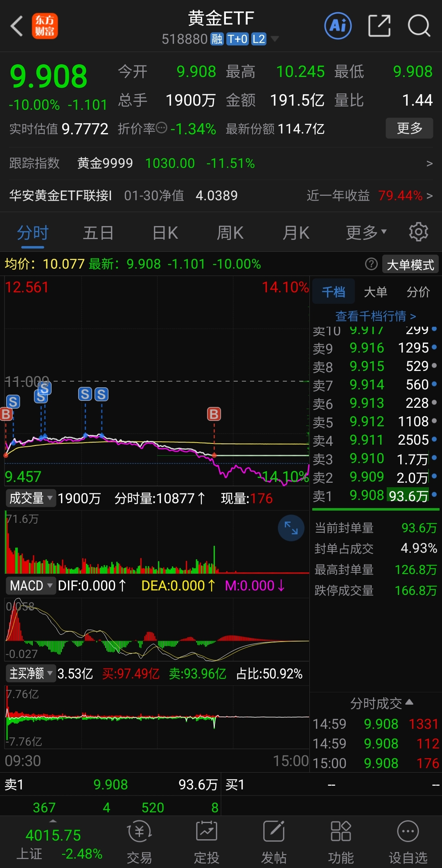Expand volume chart with fullscreen icon
Viewport: 442px width, 868px height.
pos(291,528)
